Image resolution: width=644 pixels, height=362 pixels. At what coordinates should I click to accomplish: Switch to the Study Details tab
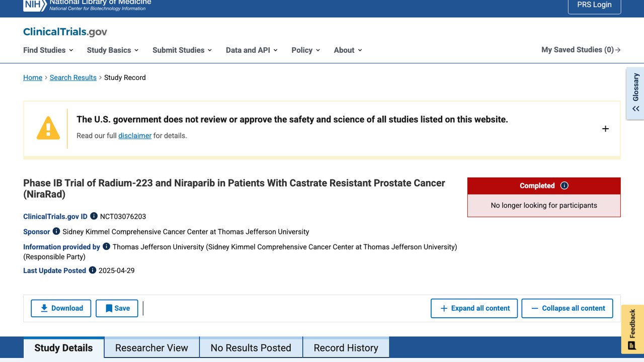(x=64, y=348)
